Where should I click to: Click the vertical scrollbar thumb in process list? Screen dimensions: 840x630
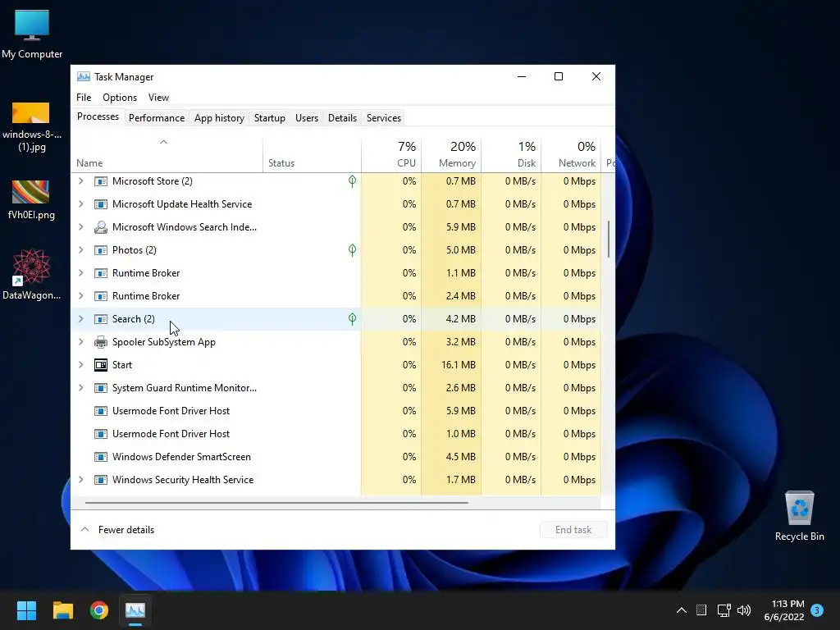(x=609, y=239)
